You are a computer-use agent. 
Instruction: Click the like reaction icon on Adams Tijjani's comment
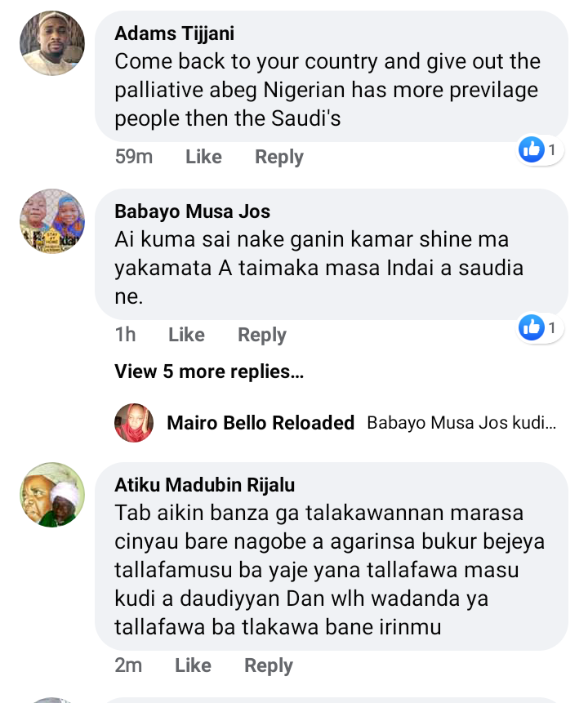point(532,149)
